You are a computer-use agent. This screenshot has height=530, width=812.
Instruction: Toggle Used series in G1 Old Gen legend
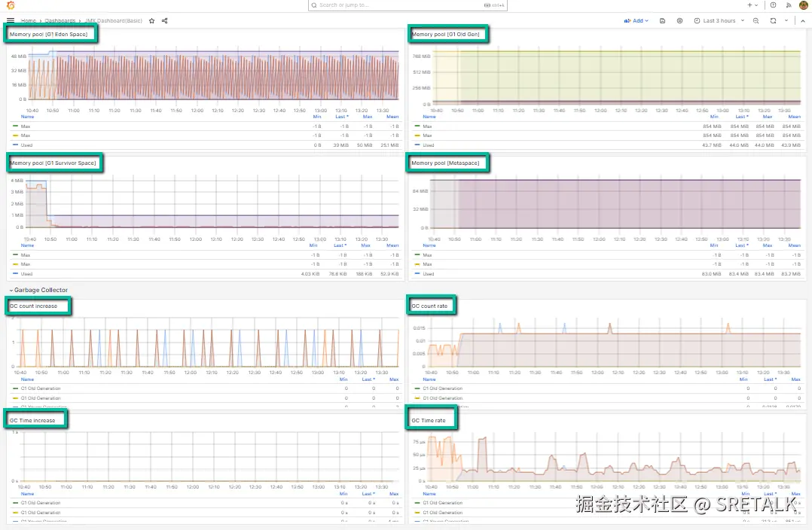pyautogui.click(x=429, y=145)
